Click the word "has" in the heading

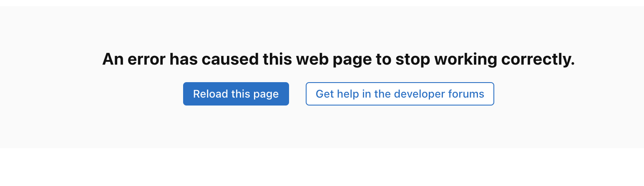(x=184, y=59)
